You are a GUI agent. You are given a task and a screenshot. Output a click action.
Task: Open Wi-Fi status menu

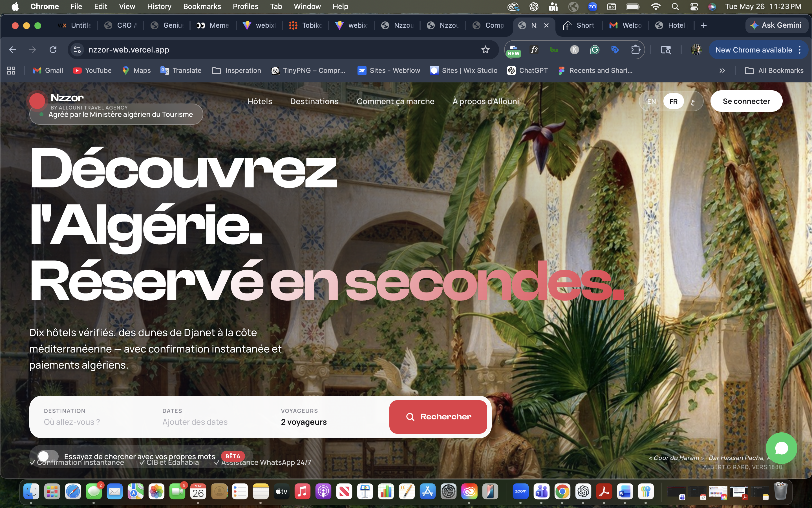pyautogui.click(x=655, y=7)
